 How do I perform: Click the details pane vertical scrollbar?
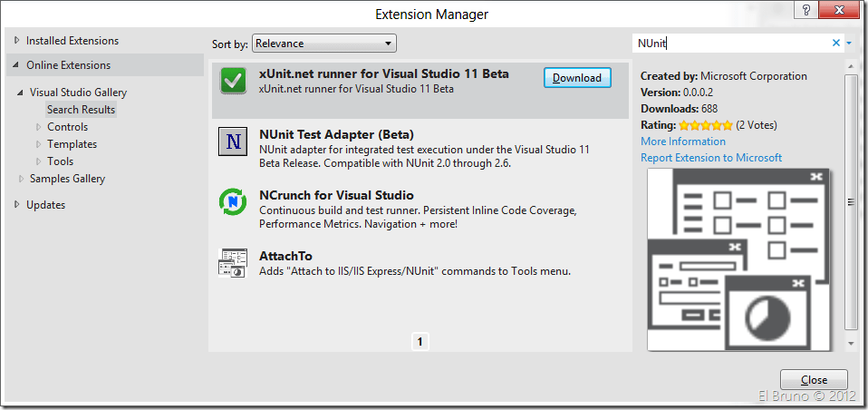(x=850, y=201)
